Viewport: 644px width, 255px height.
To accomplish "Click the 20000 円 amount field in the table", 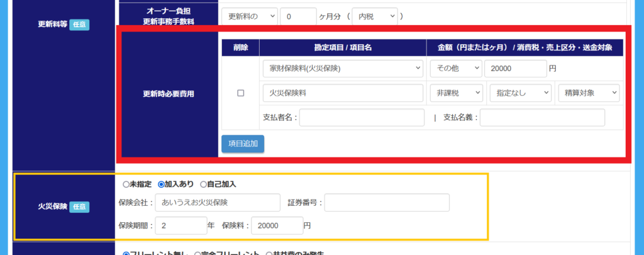I will (x=515, y=68).
